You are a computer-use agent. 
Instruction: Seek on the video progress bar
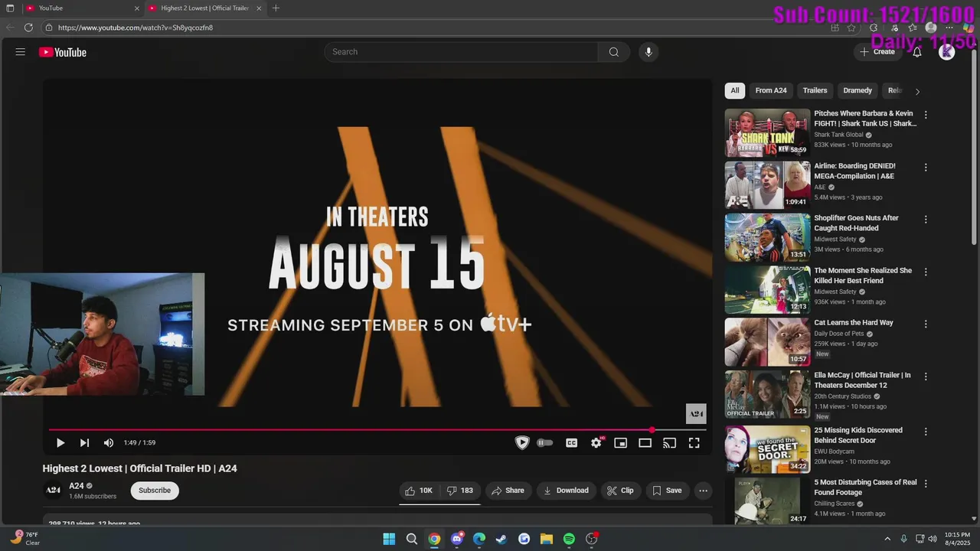click(377, 430)
